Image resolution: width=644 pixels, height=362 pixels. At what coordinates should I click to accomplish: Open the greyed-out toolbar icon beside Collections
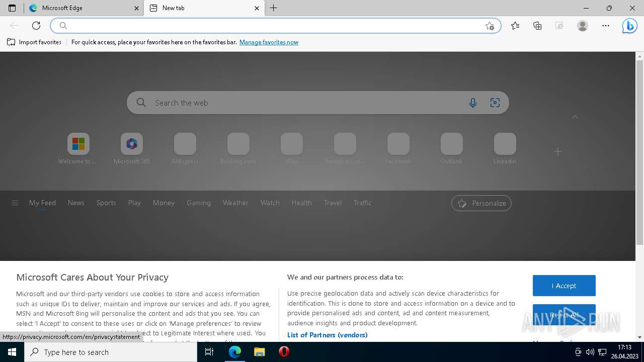click(x=559, y=26)
